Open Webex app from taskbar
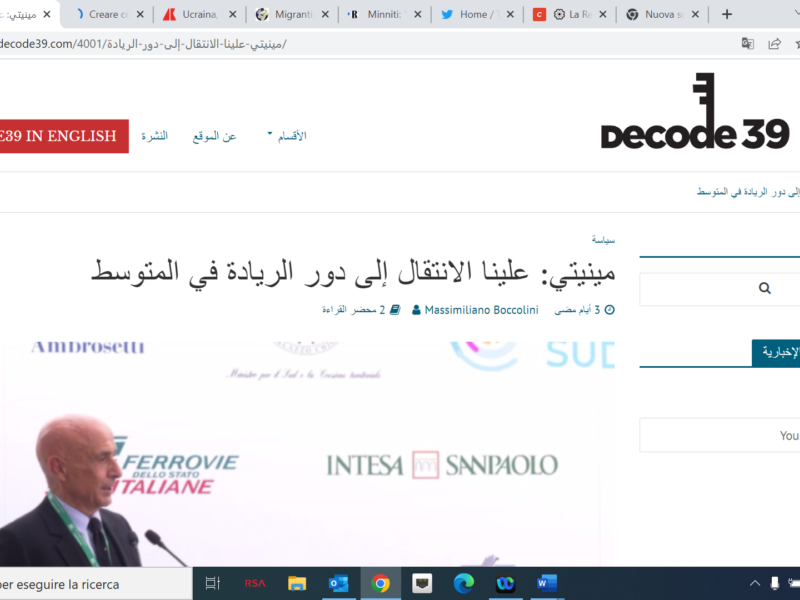This screenshot has height=600, width=800. (x=505, y=583)
